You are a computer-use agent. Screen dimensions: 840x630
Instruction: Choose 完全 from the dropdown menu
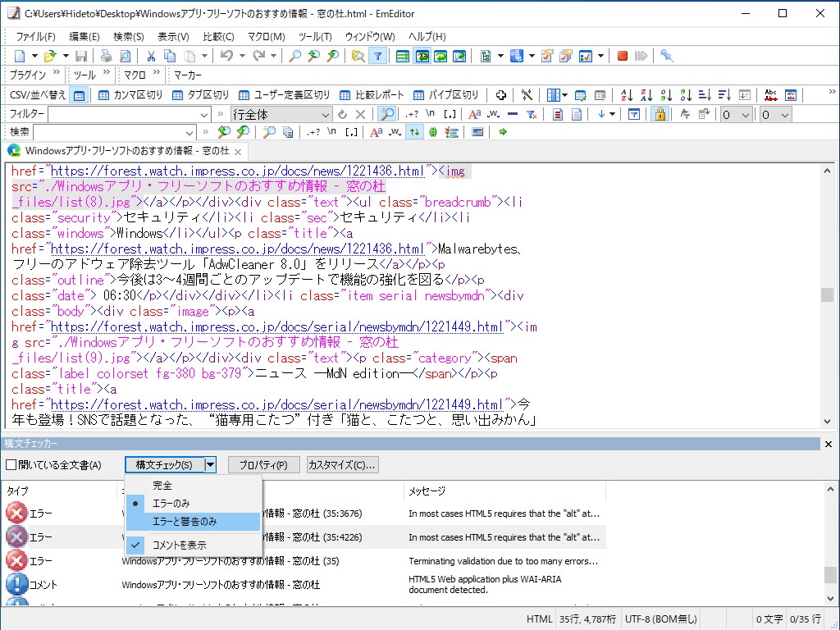point(162,486)
